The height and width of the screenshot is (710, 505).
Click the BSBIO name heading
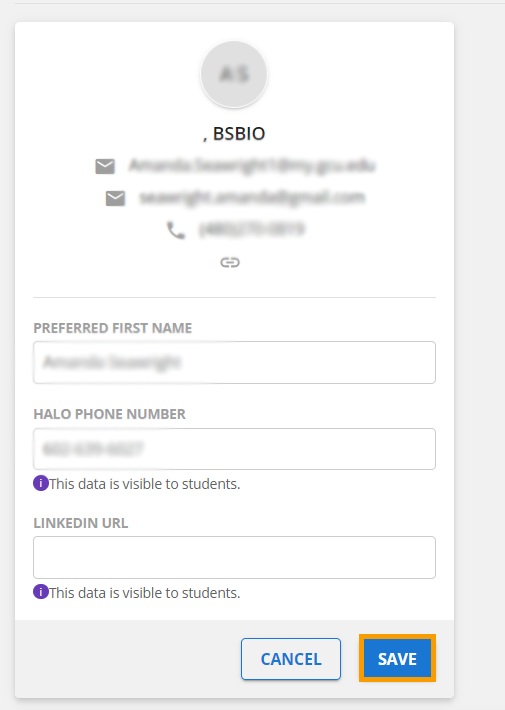[234, 134]
